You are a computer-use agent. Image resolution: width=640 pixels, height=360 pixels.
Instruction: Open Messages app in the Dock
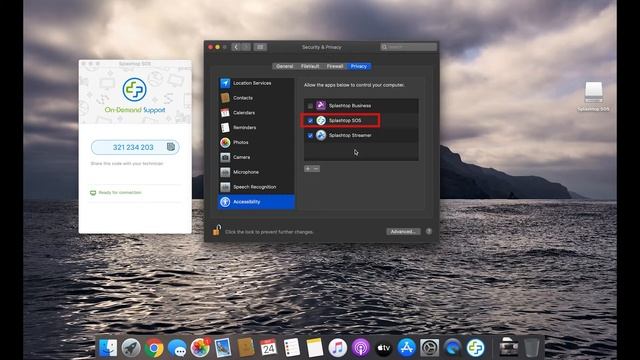pyautogui.click(x=177, y=348)
